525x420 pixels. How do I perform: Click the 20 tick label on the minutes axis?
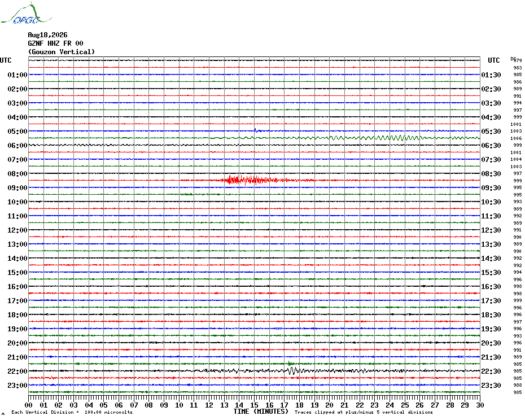click(x=330, y=405)
